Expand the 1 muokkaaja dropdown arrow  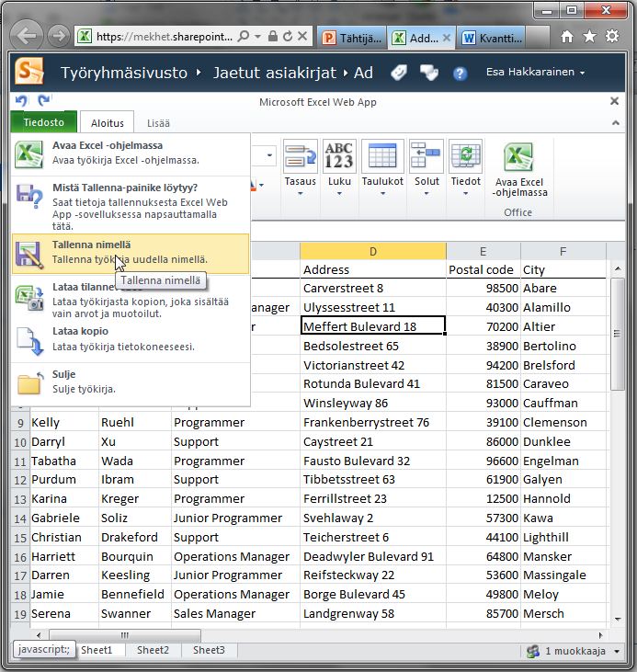(x=617, y=652)
